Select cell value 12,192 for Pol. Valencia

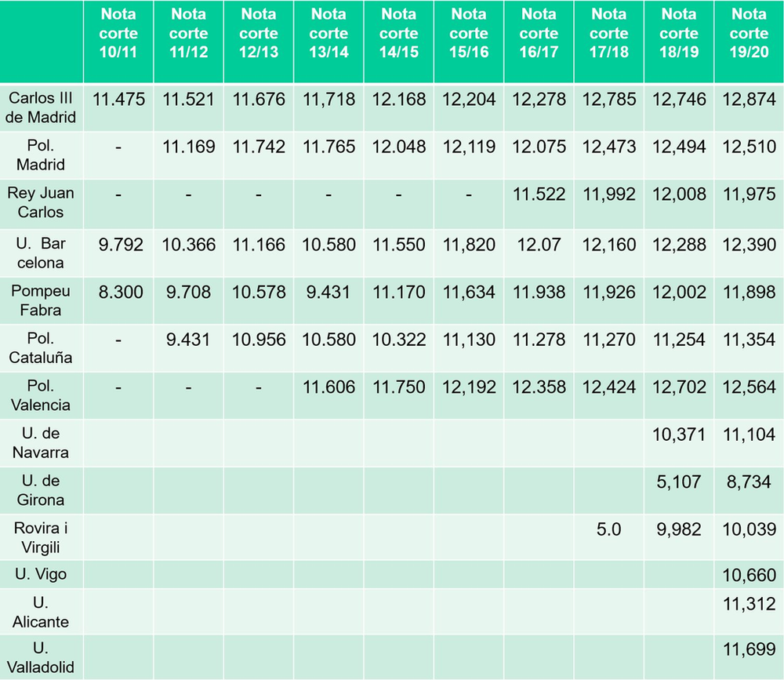(469, 387)
